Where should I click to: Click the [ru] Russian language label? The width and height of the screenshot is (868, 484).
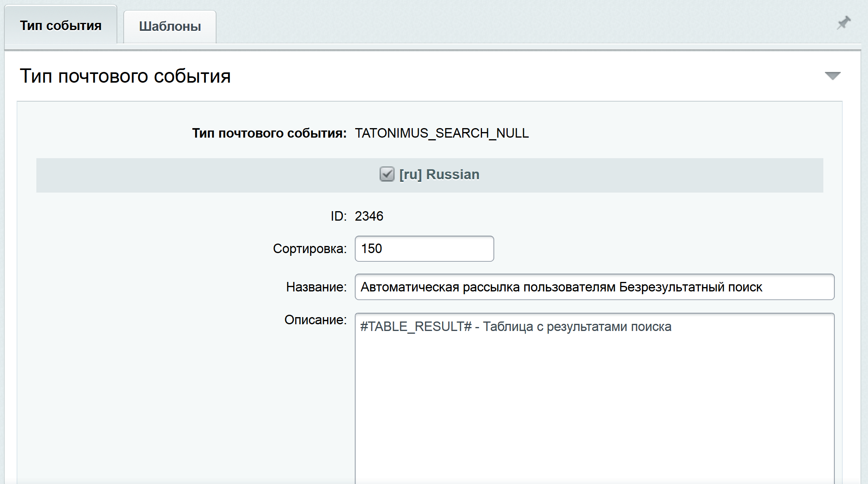tap(439, 174)
